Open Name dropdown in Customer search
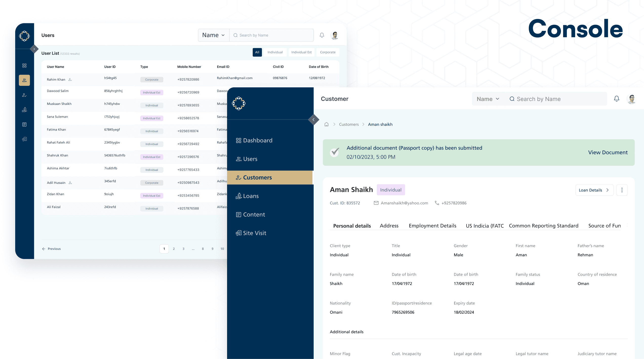 [488, 99]
